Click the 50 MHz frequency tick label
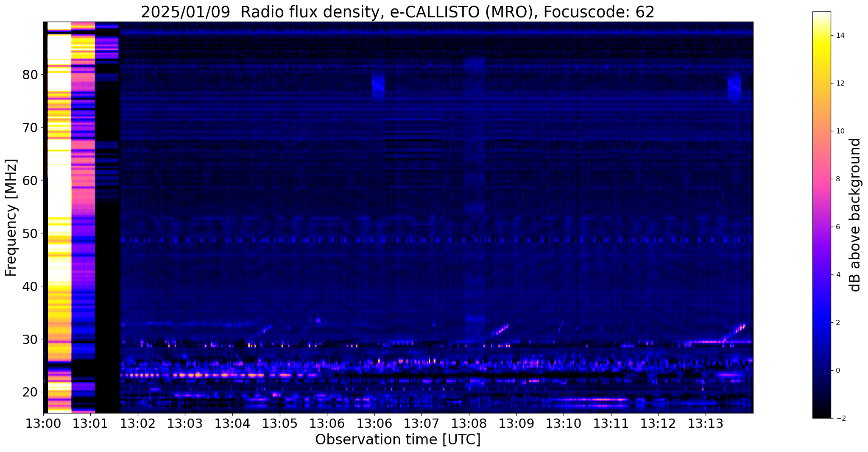The width and height of the screenshot is (868, 452). point(30,233)
